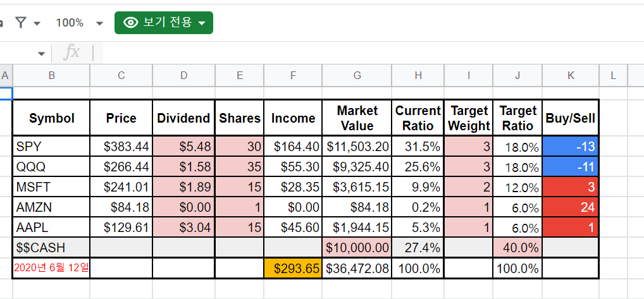
Task: Click the red MSFT Buy/Sell 3 cell
Action: click(571, 187)
